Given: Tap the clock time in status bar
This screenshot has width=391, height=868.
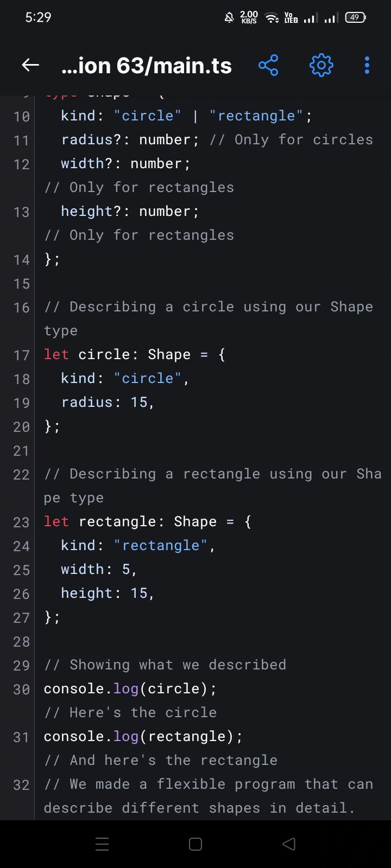Looking at the screenshot, I should tap(38, 17).
